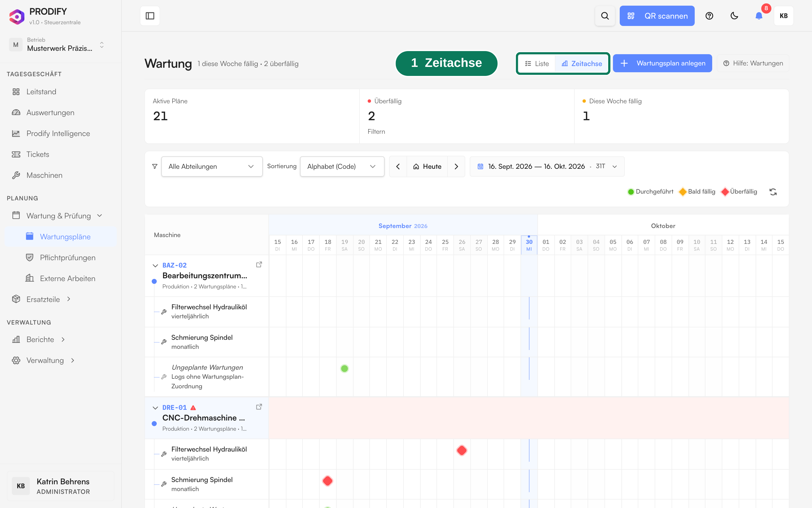This screenshot has height=508, width=812.
Task: Open Leitstand in sidebar
Action: point(61,92)
